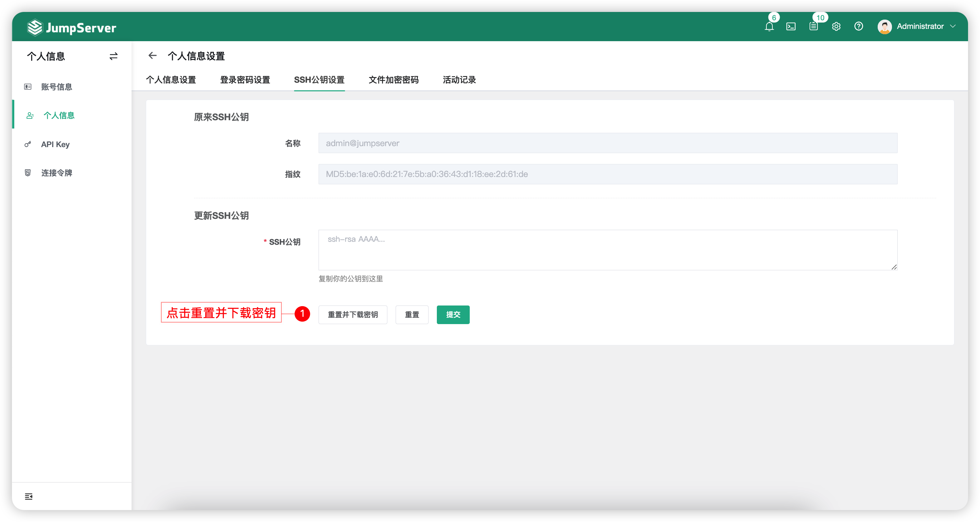Open 连接令牌 in the sidebar
The height and width of the screenshot is (522, 980).
(57, 173)
